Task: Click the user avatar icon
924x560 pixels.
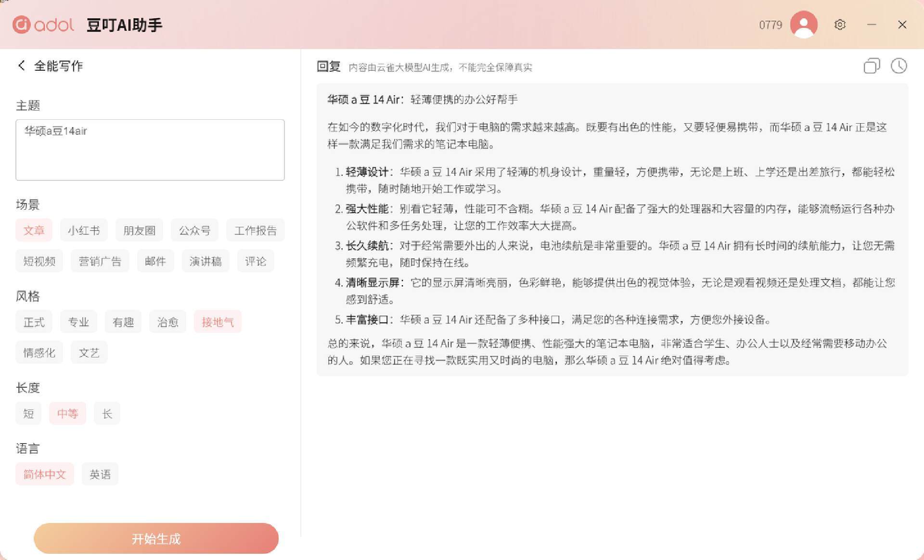Action: tap(804, 25)
